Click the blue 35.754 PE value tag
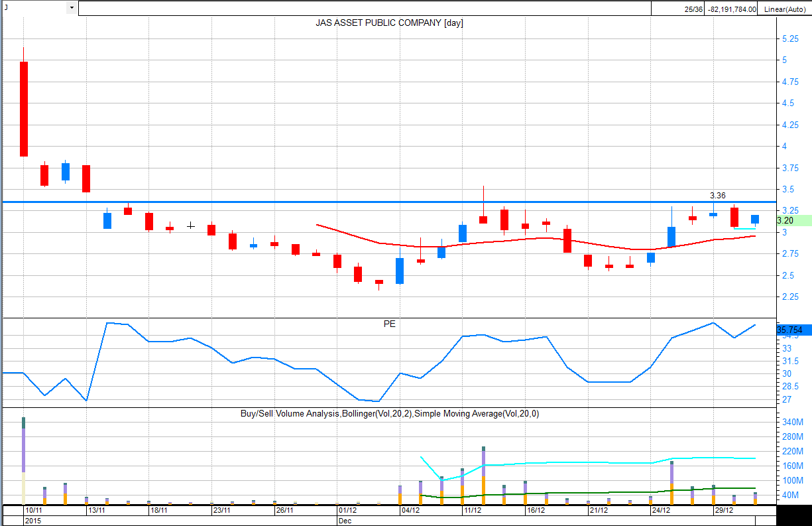Screen dimensions: 812x526 click(x=793, y=330)
